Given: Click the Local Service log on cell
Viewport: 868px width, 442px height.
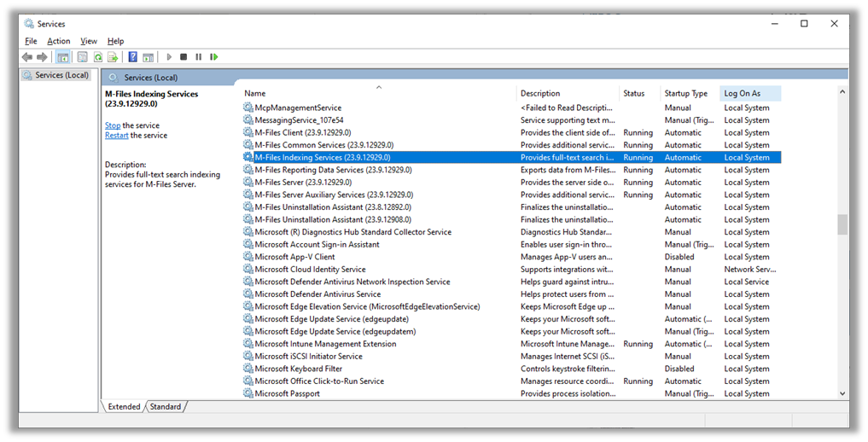Looking at the screenshot, I should click(746, 282).
